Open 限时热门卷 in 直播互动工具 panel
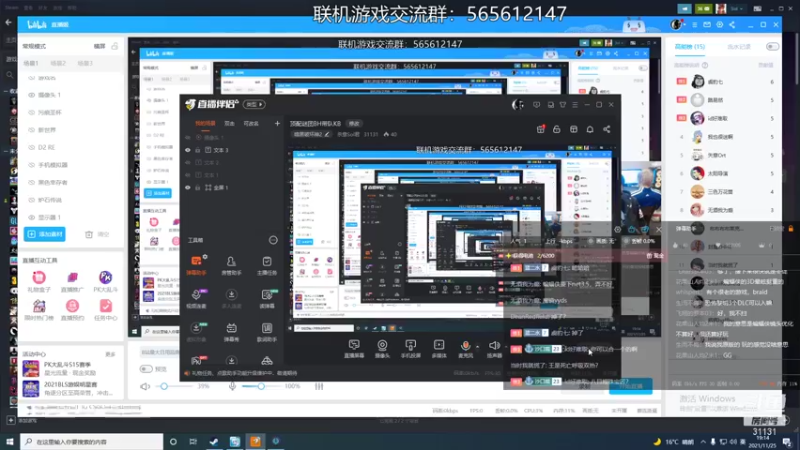800x450 pixels. click(39, 310)
